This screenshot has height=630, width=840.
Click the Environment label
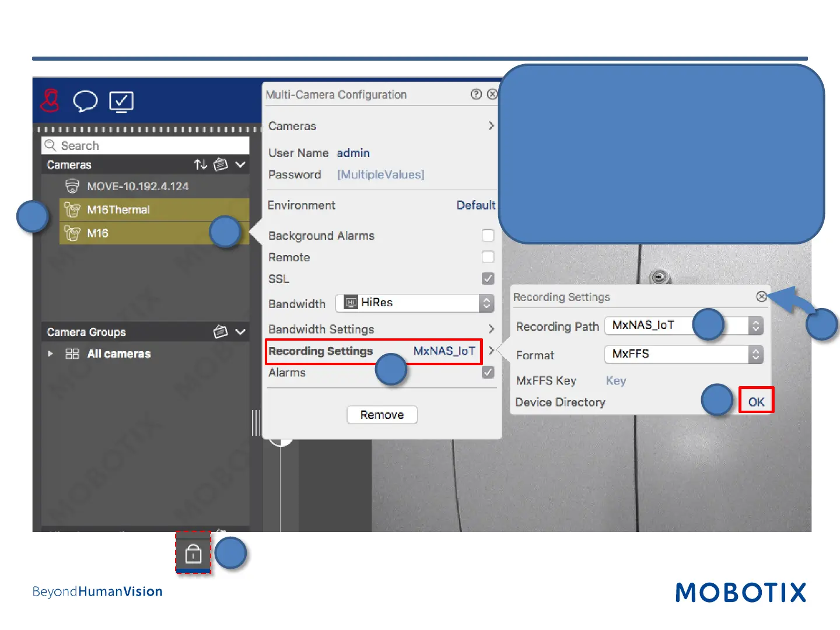[302, 205]
